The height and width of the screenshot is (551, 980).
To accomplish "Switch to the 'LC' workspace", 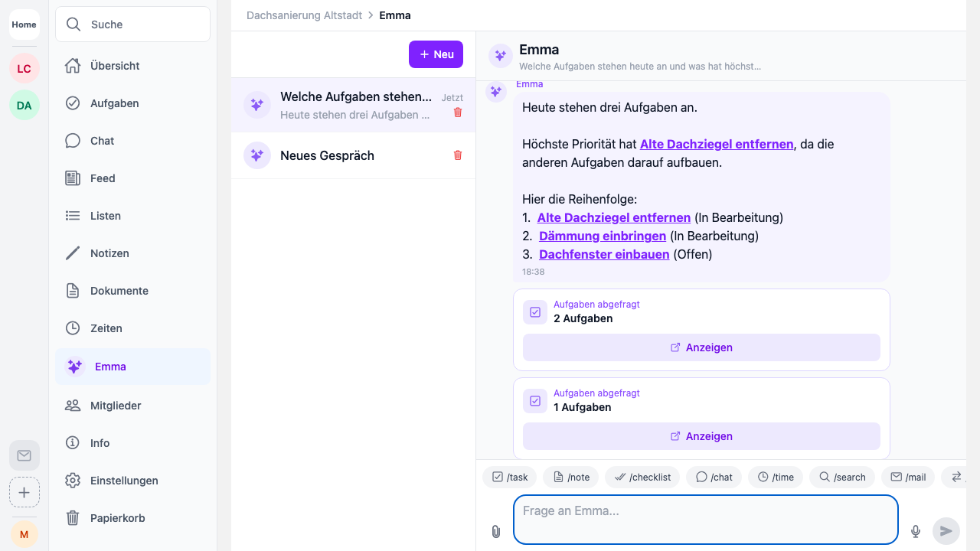I will coord(24,68).
